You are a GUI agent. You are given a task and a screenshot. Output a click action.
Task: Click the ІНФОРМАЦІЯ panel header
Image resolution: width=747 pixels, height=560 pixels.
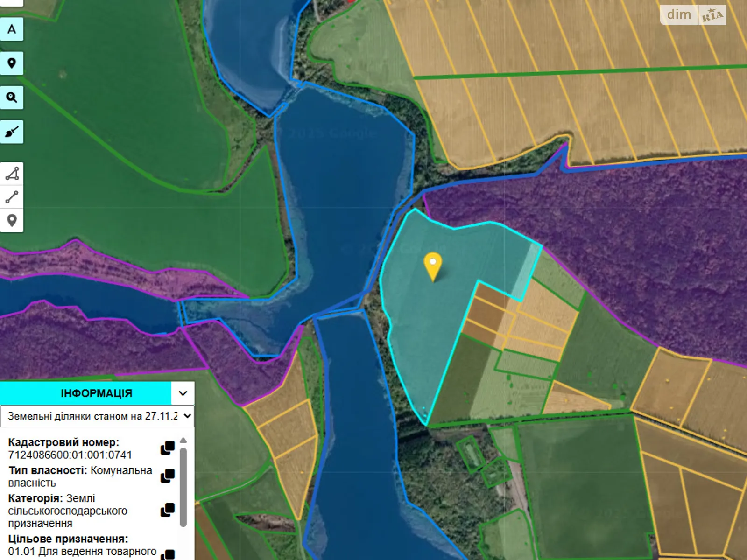point(86,393)
